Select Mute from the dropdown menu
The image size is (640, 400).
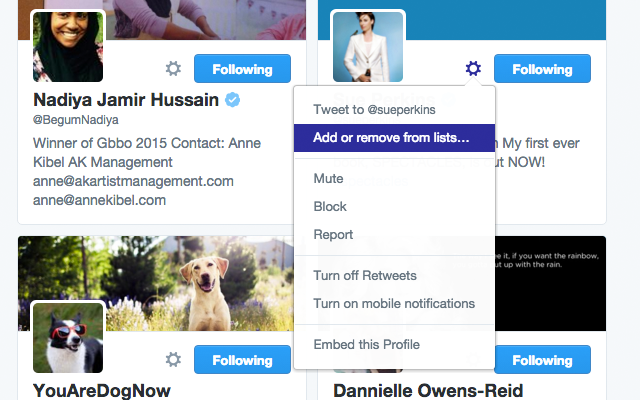[394, 179]
